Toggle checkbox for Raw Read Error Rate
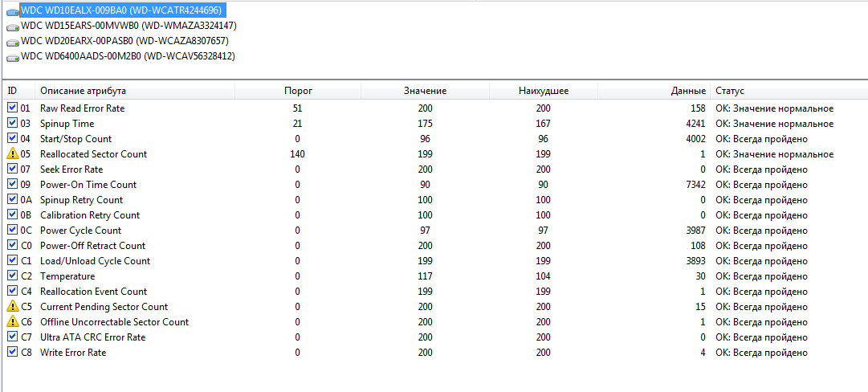The width and height of the screenshot is (868, 392). 12,108
